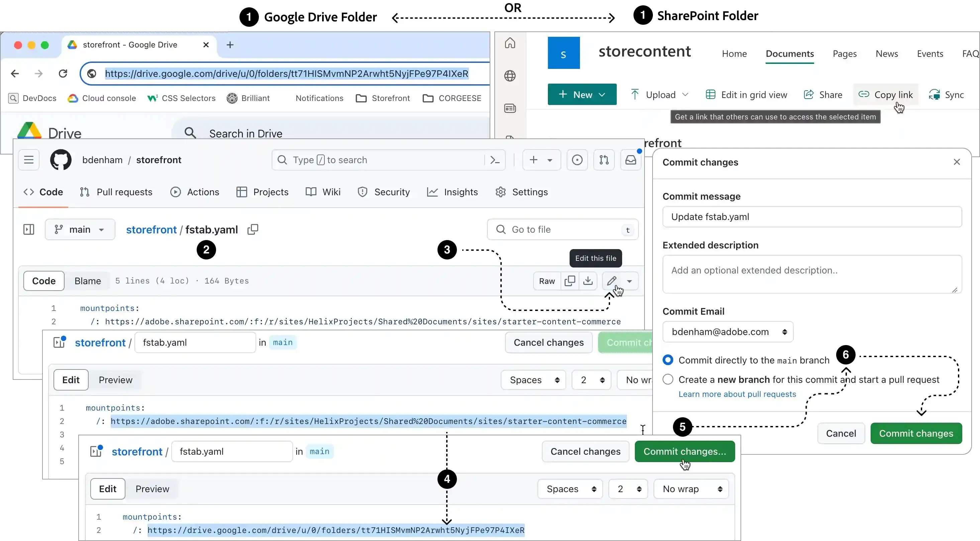Open the GitHub issues icon
This screenshot has height=541, width=980.
(x=577, y=160)
